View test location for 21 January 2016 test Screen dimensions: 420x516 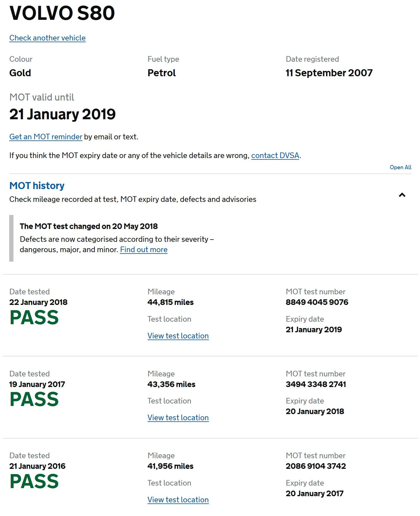178,500
